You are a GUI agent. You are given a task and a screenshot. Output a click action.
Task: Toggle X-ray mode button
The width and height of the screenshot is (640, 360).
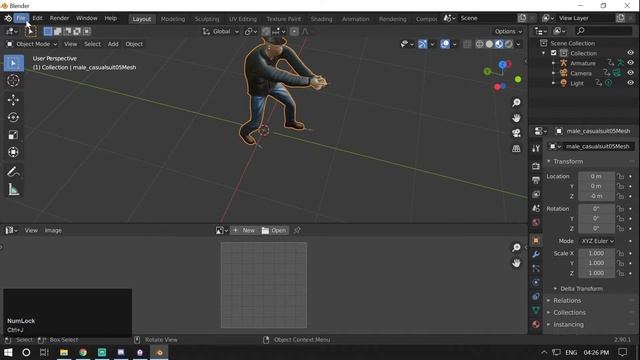[x=467, y=44]
